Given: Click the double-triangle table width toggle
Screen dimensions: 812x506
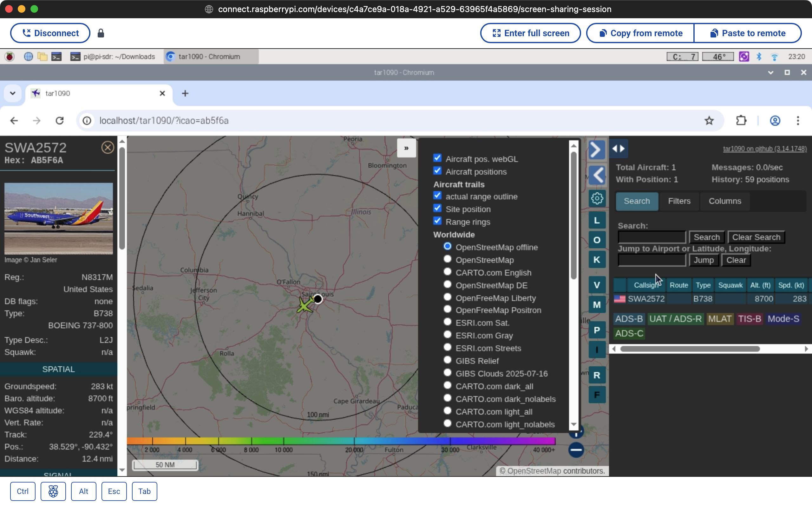Looking at the screenshot, I should [619, 149].
